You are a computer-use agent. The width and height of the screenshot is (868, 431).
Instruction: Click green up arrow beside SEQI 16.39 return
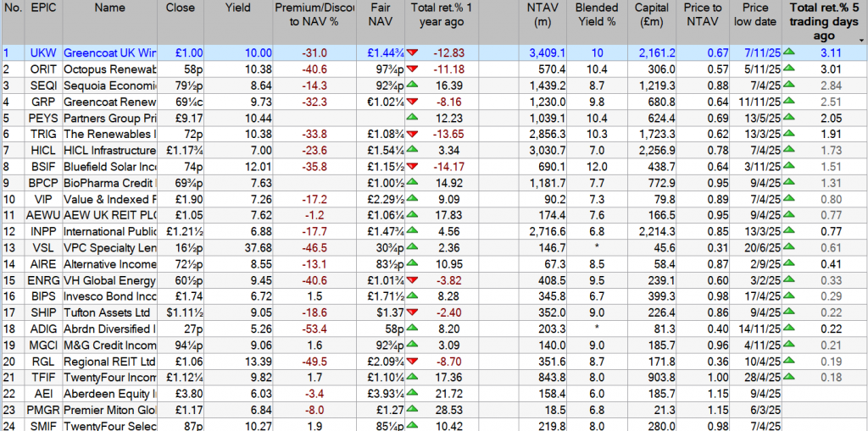click(x=413, y=86)
